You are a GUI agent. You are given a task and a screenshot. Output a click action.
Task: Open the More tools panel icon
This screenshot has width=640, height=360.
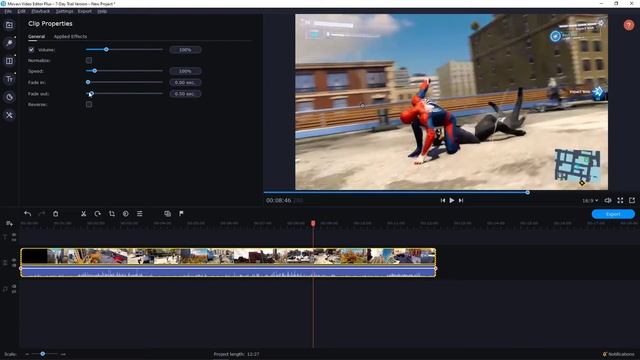pyautogui.click(x=9, y=115)
